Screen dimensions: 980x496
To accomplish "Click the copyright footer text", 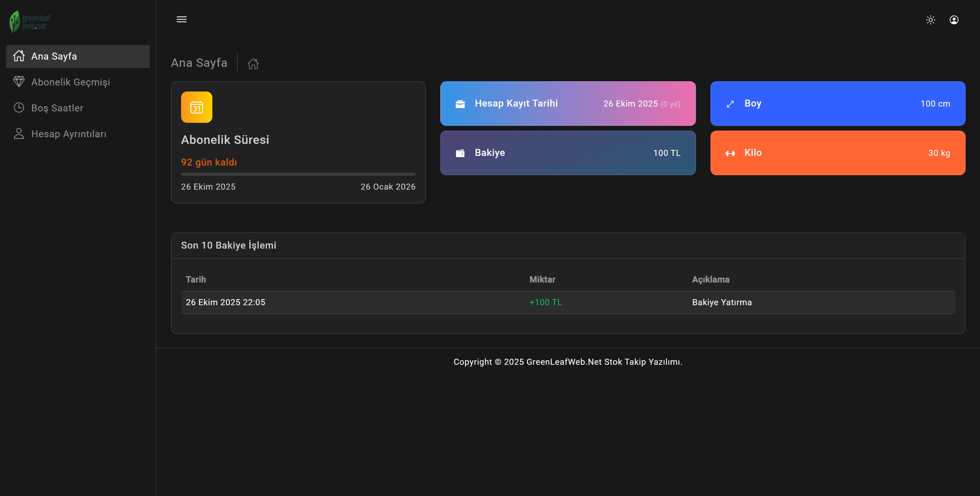I will click(x=568, y=362).
